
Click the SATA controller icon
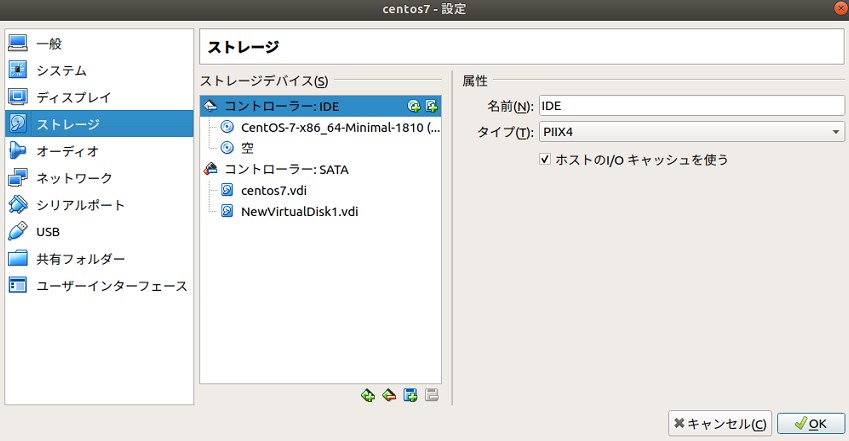click(211, 170)
